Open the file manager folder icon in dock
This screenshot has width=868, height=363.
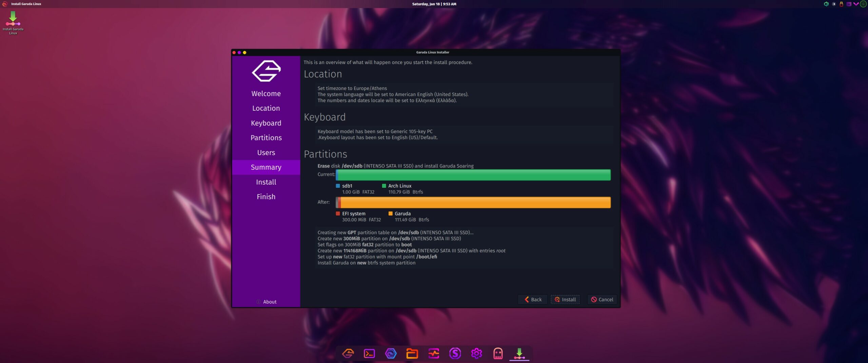[412, 354]
